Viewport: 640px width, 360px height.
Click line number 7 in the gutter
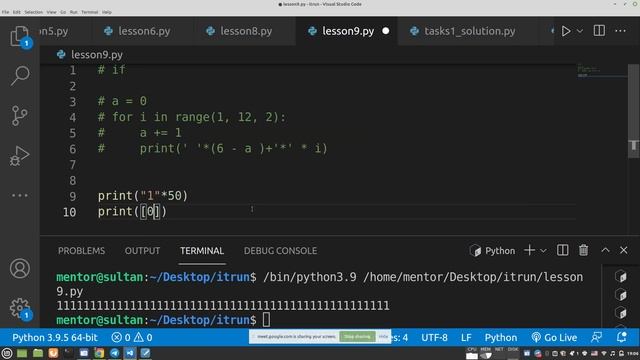(x=72, y=165)
